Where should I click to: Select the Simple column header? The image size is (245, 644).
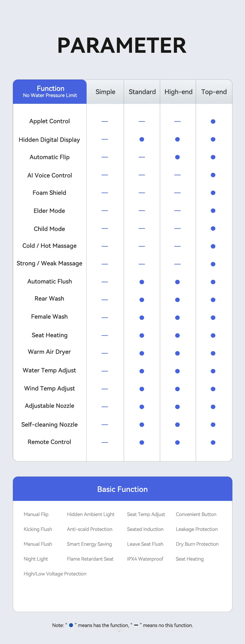[105, 92]
